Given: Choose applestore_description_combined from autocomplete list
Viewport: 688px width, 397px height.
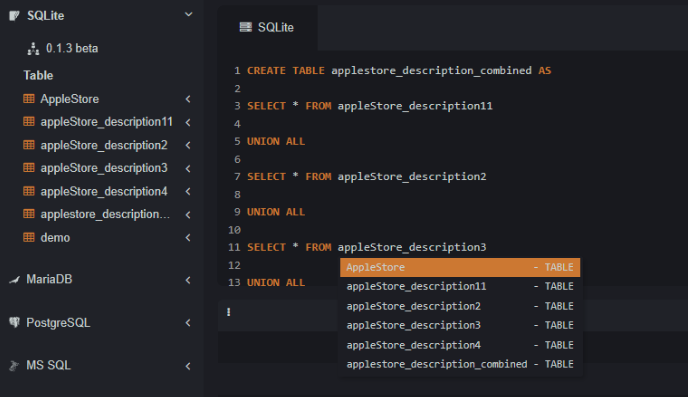Looking at the screenshot, I should pos(460,364).
